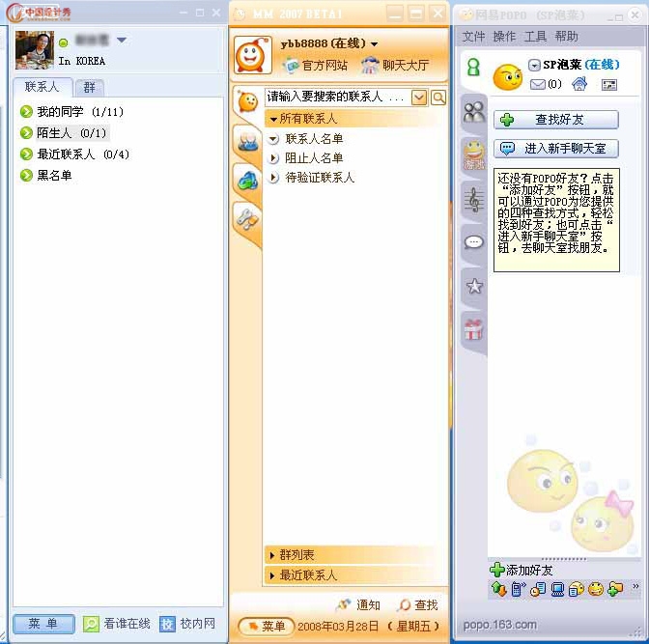Expand the POPO toolbar overflow chevron

coord(635,586)
